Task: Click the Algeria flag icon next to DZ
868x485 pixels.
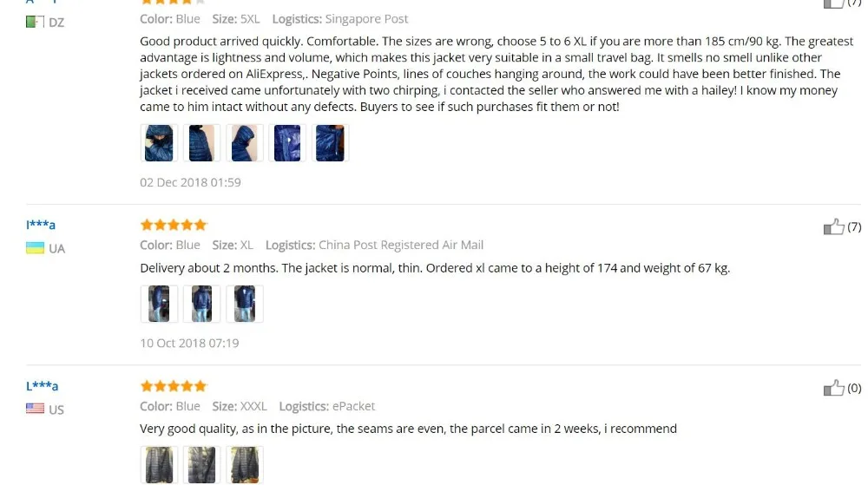Action: click(x=35, y=22)
